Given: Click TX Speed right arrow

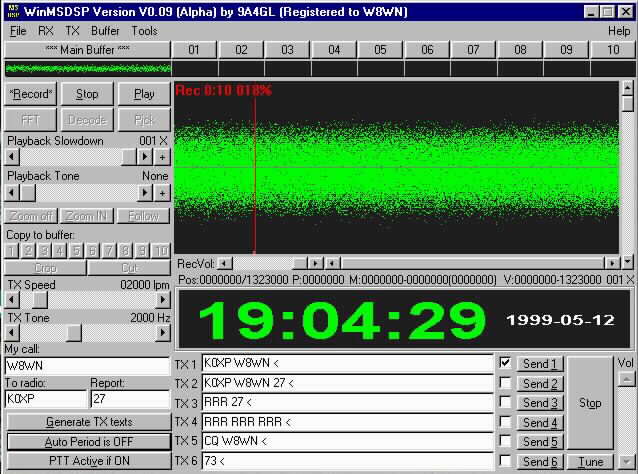Looking at the screenshot, I should (163, 300).
